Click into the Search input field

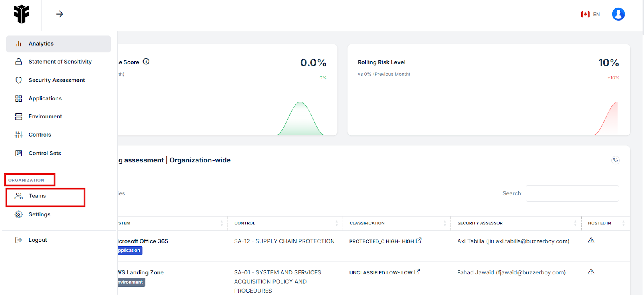click(572, 193)
